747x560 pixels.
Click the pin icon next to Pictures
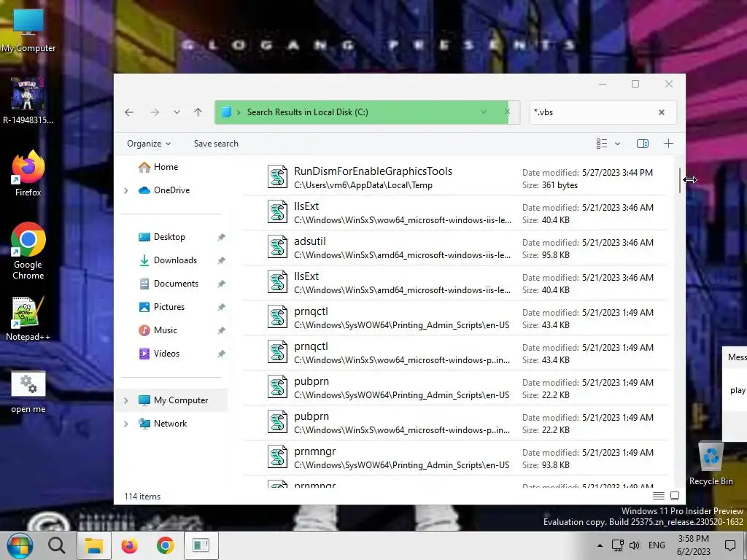pos(222,307)
